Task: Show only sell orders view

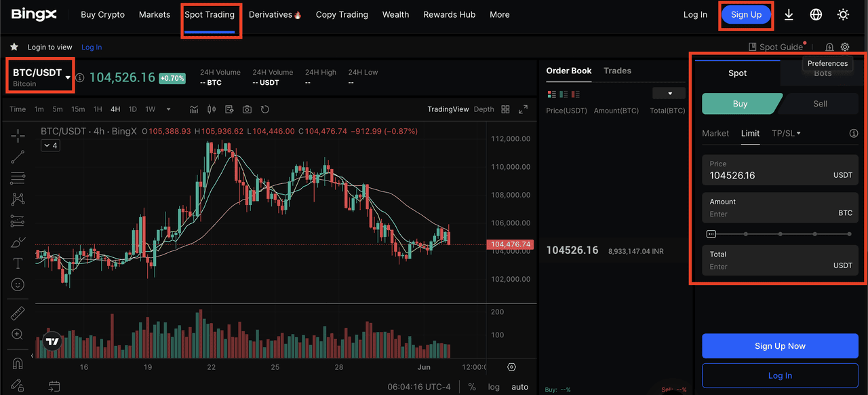Action: click(x=575, y=94)
